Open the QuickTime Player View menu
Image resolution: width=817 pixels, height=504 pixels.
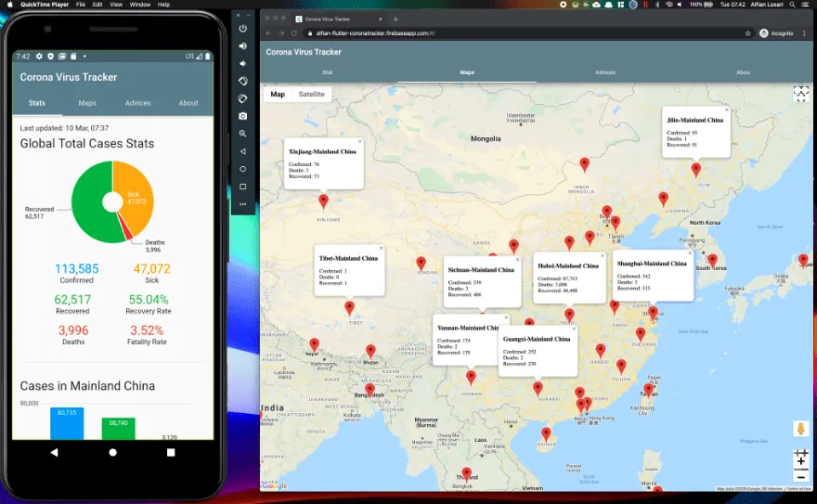(x=115, y=5)
